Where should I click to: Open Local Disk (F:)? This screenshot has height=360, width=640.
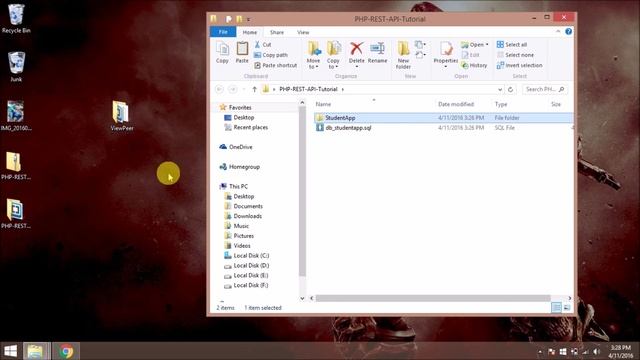(251, 285)
